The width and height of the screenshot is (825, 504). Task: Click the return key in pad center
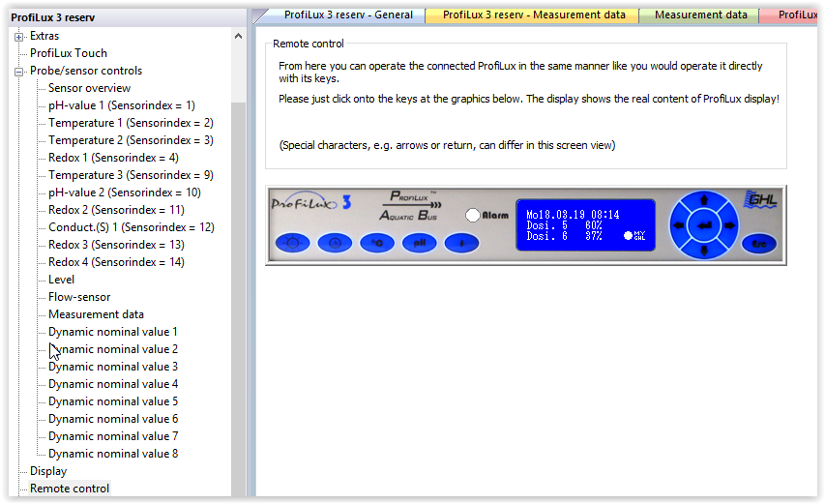[x=704, y=225]
